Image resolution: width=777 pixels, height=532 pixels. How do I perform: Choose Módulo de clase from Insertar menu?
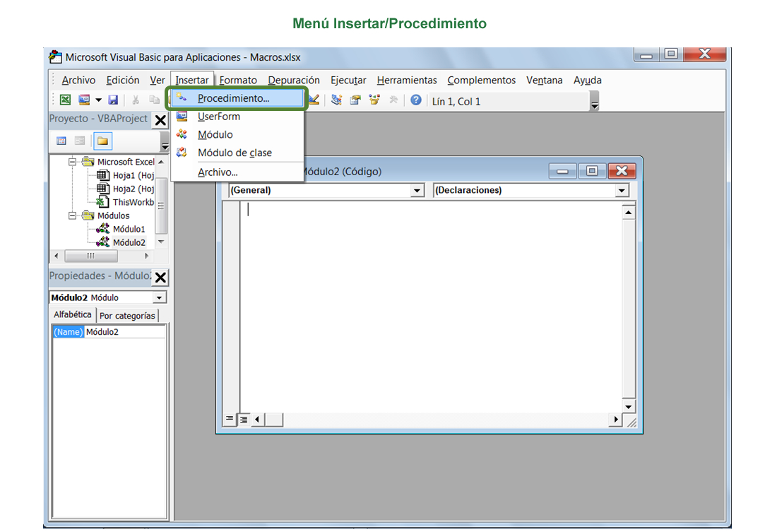coord(237,153)
